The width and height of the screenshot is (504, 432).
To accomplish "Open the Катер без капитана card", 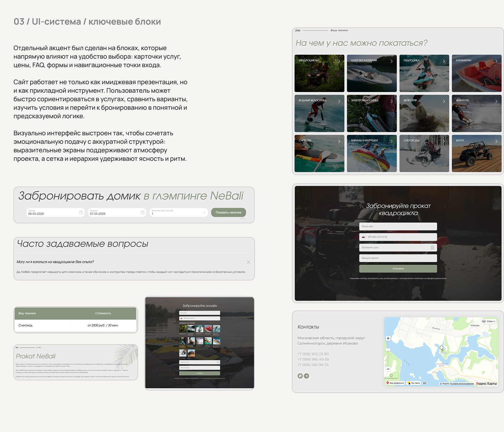I will click(x=372, y=73).
